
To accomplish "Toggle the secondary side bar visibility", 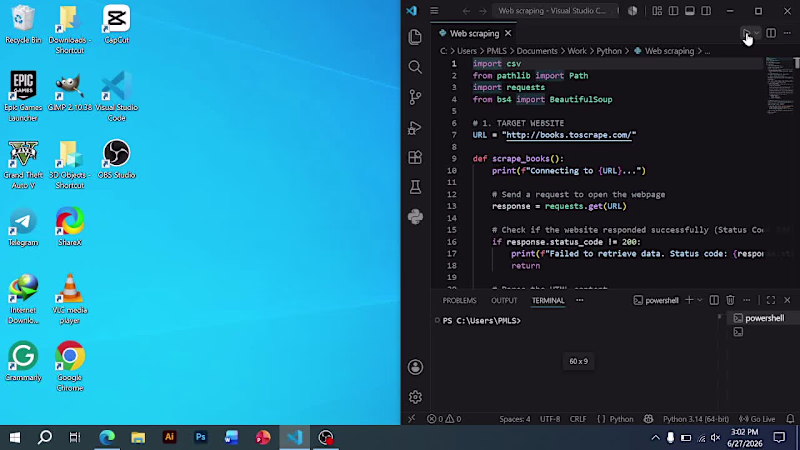I will pos(706,11).
